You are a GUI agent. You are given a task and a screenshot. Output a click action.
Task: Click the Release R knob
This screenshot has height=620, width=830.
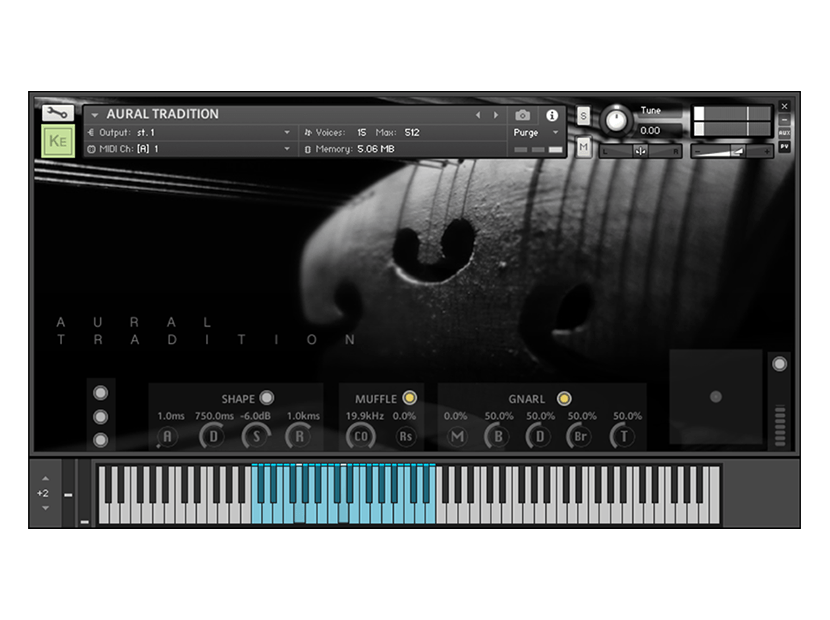(299, 437)
